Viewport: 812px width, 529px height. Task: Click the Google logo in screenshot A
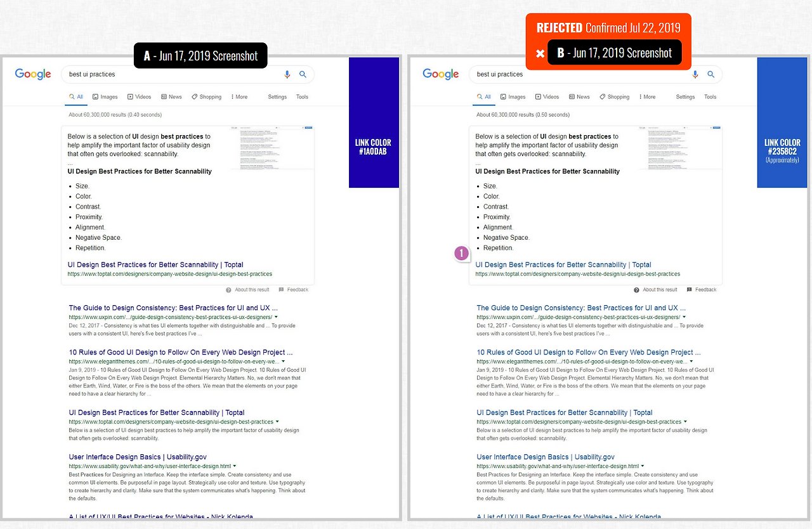tap(33, 74)
